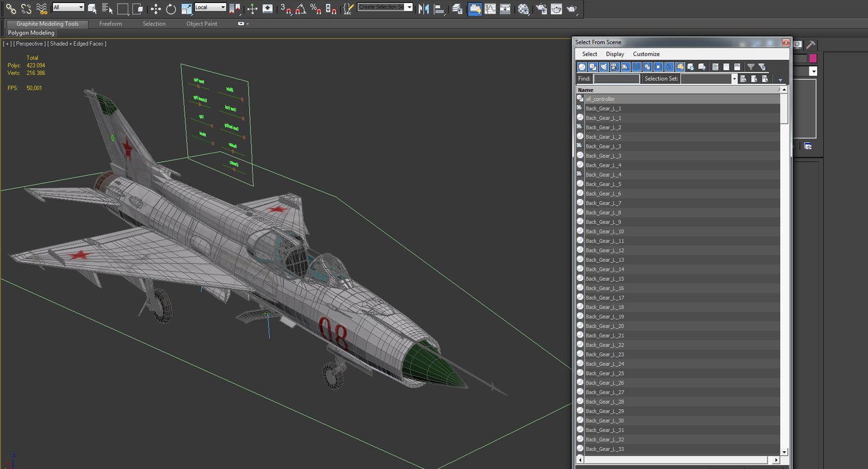The height and width of the screenshot is (469, 868).
Task: Toggle Angle Snap
Action: [300, 8]
